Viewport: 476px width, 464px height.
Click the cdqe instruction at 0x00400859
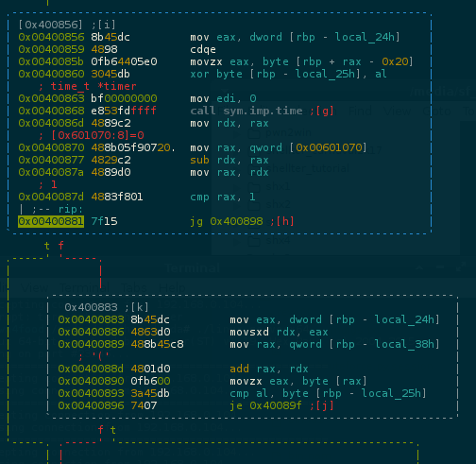pos(203,49)
